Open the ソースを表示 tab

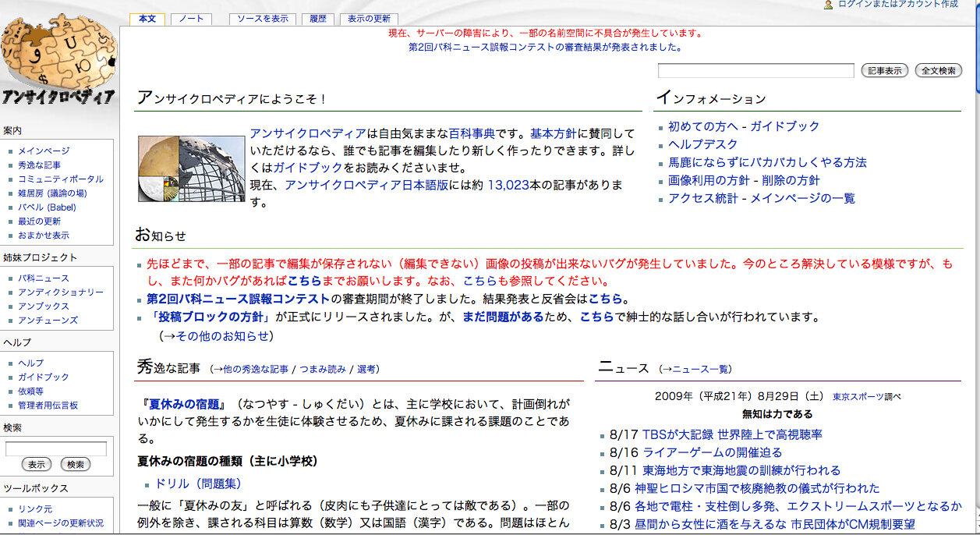(262, 19)
